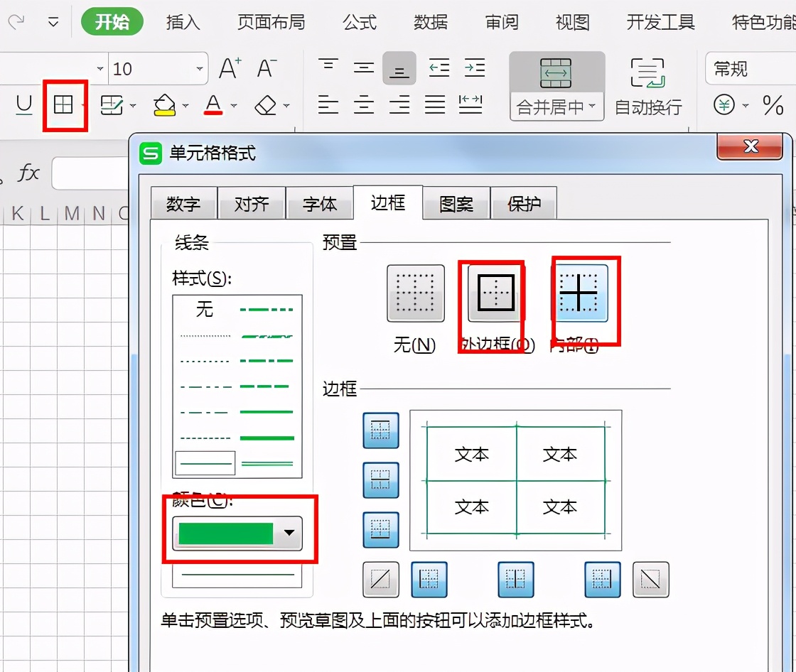
Task: Expand the draw border dropdown arrow
Action: (133, 106)
